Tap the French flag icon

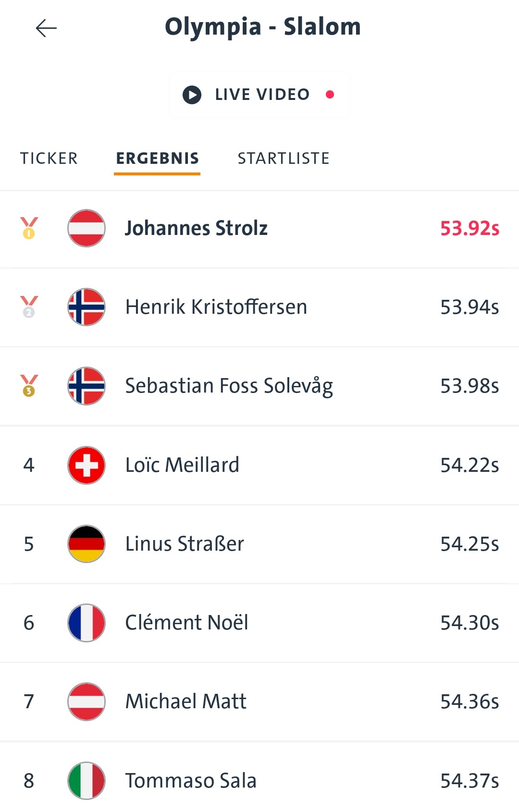coord(86,623)
